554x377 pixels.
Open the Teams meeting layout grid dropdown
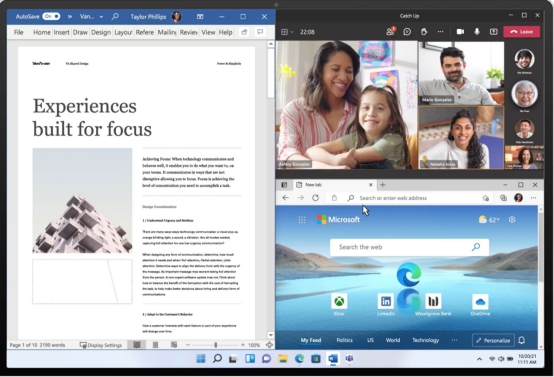(x=287, y=32)
